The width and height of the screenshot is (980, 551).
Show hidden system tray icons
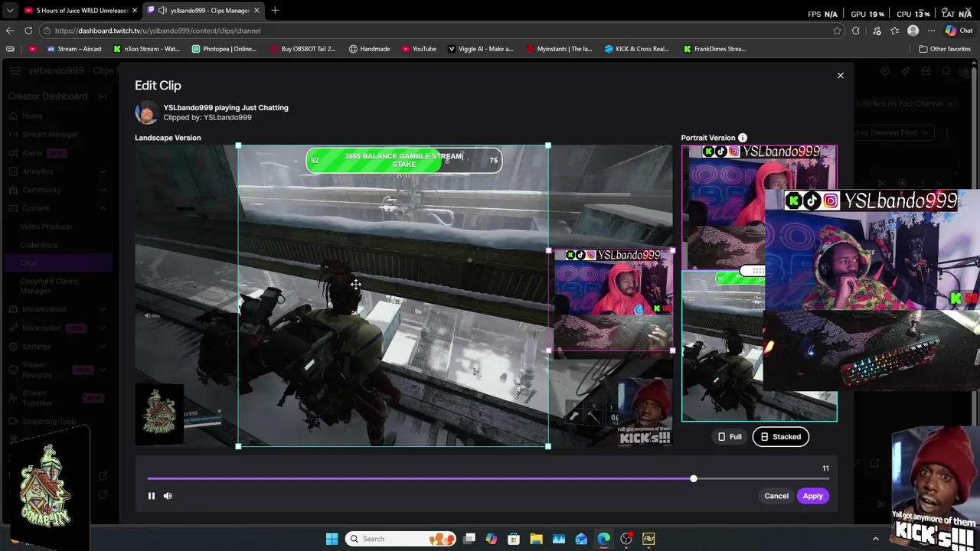pos(876,539)
